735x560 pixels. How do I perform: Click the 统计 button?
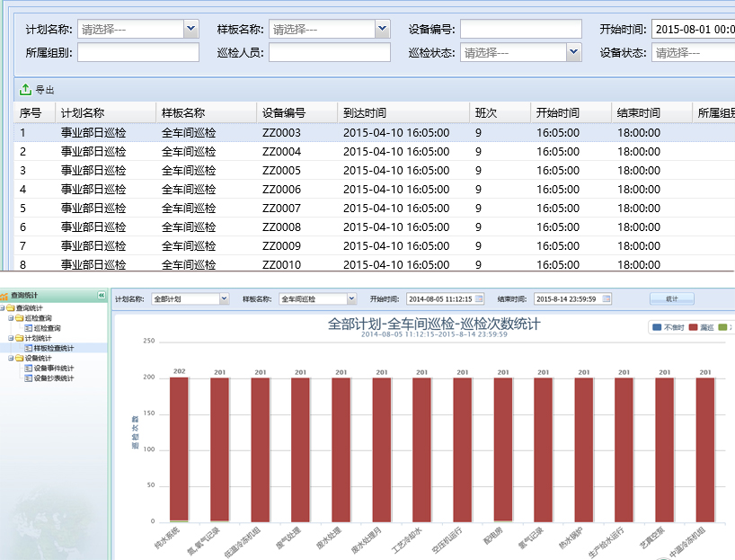pos(672,298)
